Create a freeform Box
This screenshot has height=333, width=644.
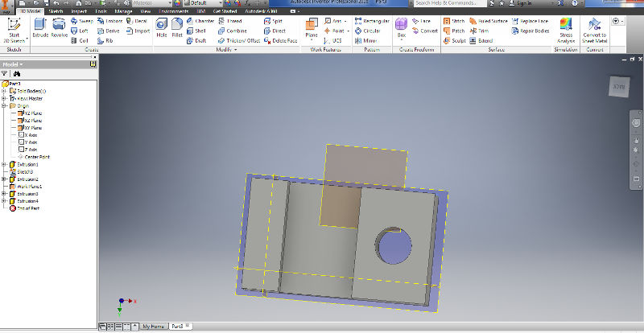[401, 28]
